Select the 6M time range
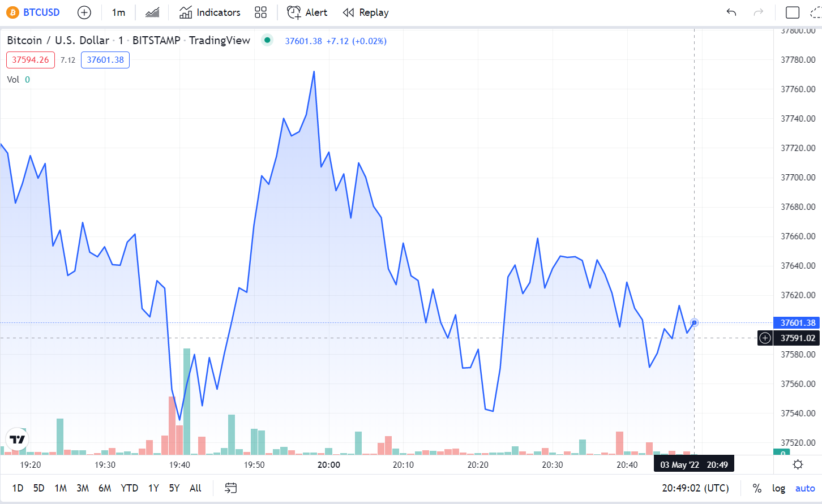This screenshot has height=504, width=822. pyautogui.click(x=105, y=488)
